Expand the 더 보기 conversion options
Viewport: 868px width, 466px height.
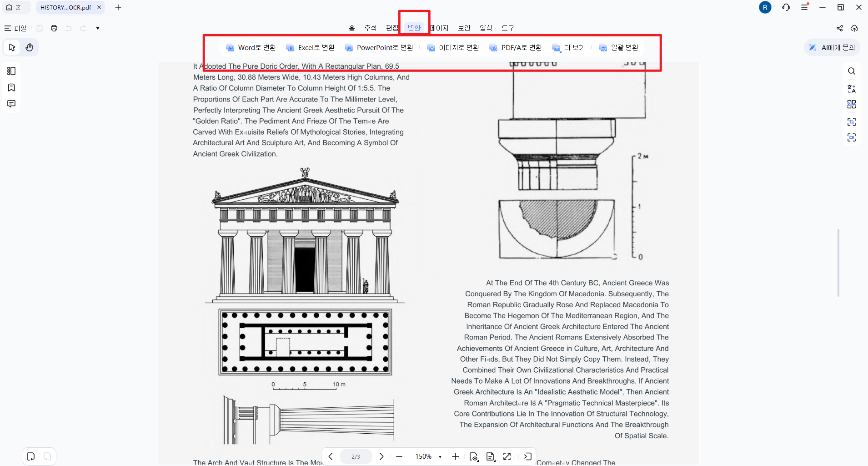(569, 47)
